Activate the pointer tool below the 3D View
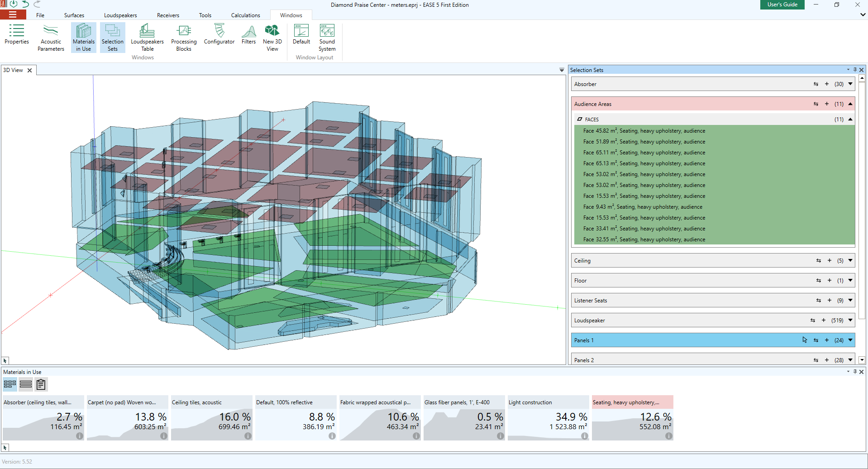 [5, 360]
